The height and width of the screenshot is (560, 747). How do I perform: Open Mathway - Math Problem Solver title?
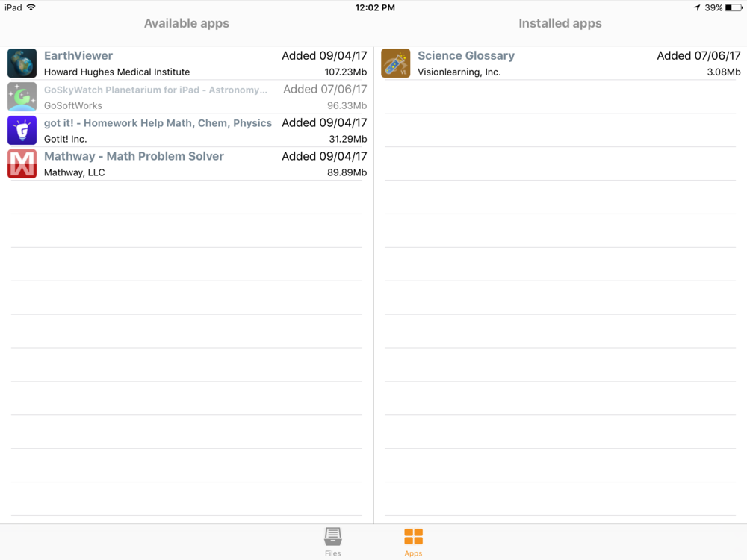pos(134,156)
